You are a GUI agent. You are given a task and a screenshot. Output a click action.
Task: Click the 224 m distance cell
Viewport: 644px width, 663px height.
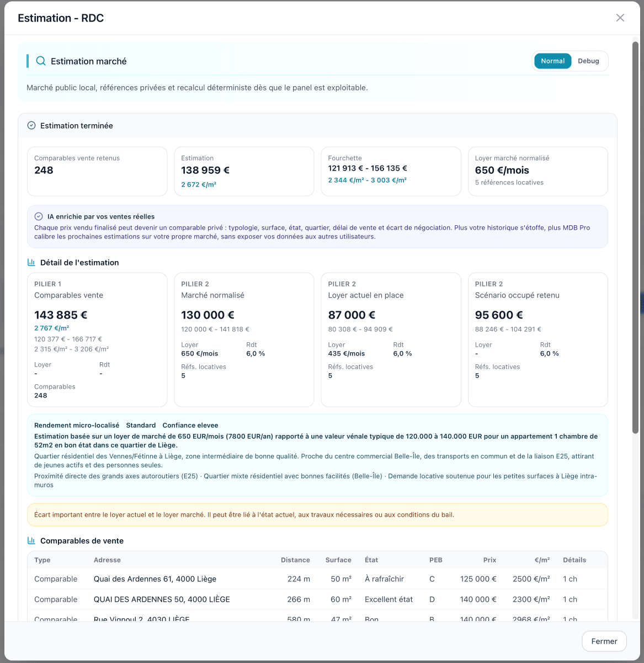[x=299, y=579]
